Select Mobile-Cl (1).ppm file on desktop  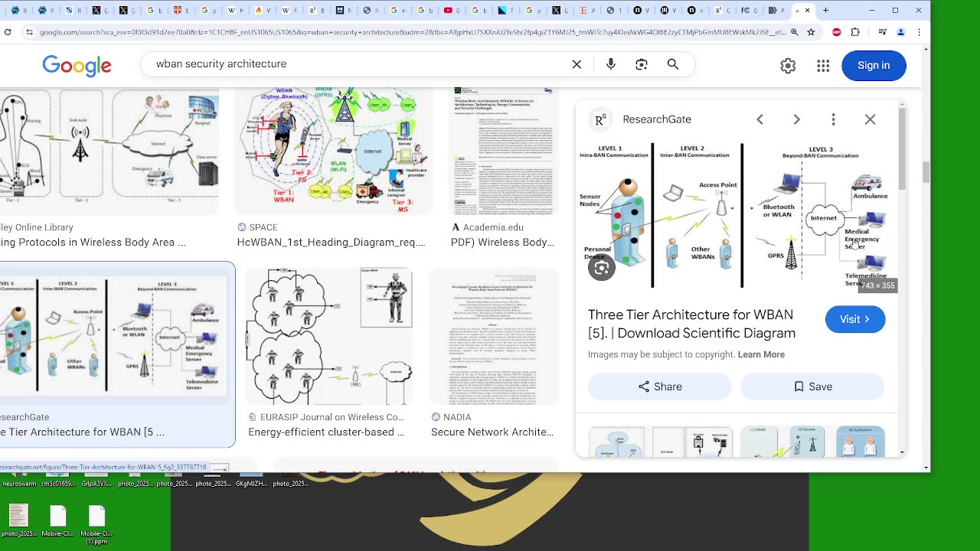click(x=96, y=524)
